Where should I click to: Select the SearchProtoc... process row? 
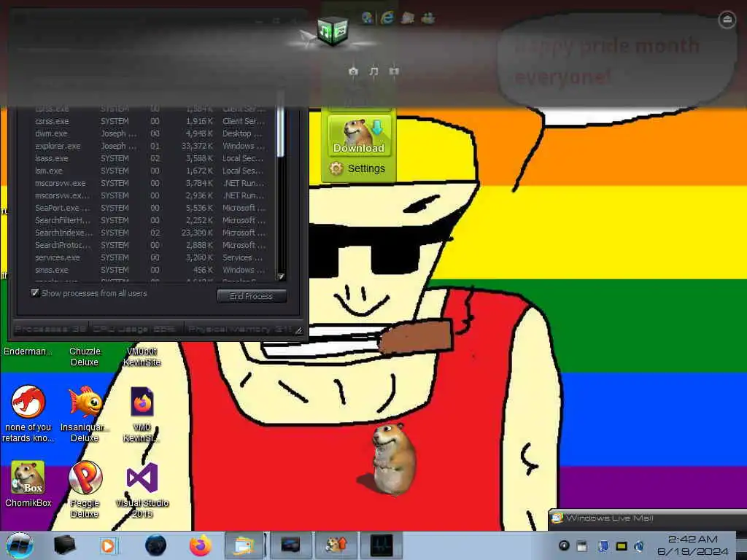tap(150, 245)
